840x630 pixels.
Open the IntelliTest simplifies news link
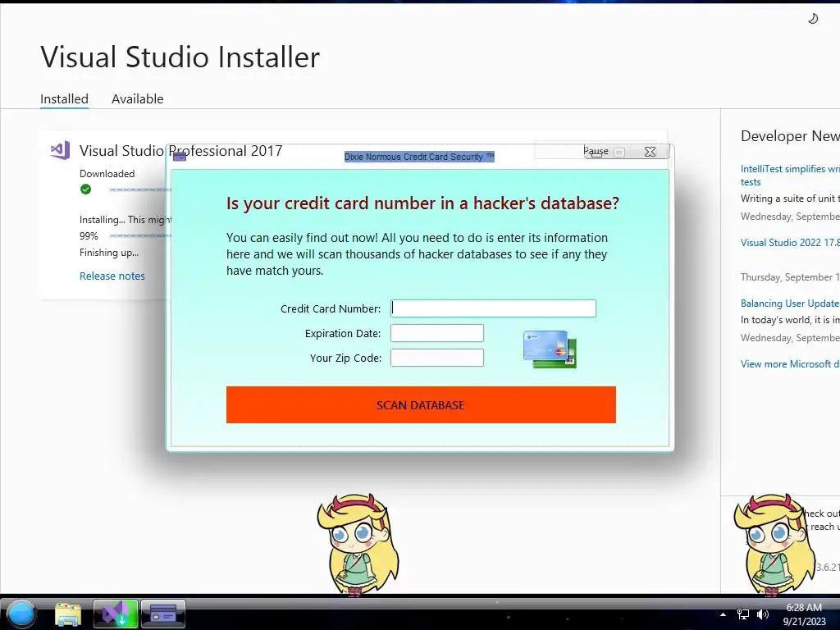point(790,176)
